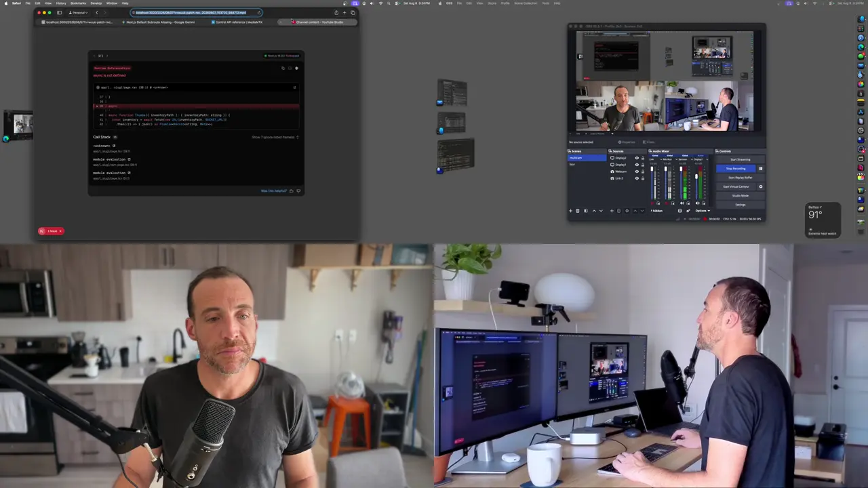
Task: Open Safari's Share icon
Action: click(336, 12)
